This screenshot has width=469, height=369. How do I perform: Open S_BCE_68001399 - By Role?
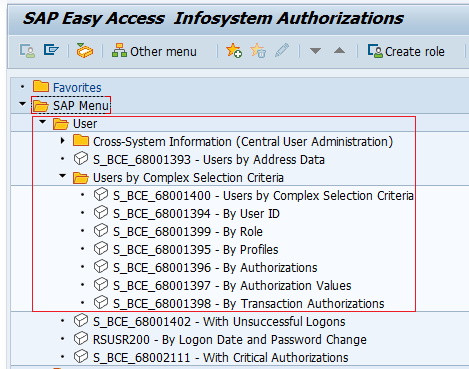188,232
